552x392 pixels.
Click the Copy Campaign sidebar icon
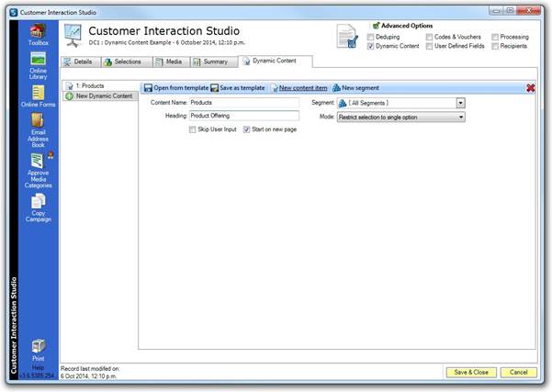(x=38, y=208)
